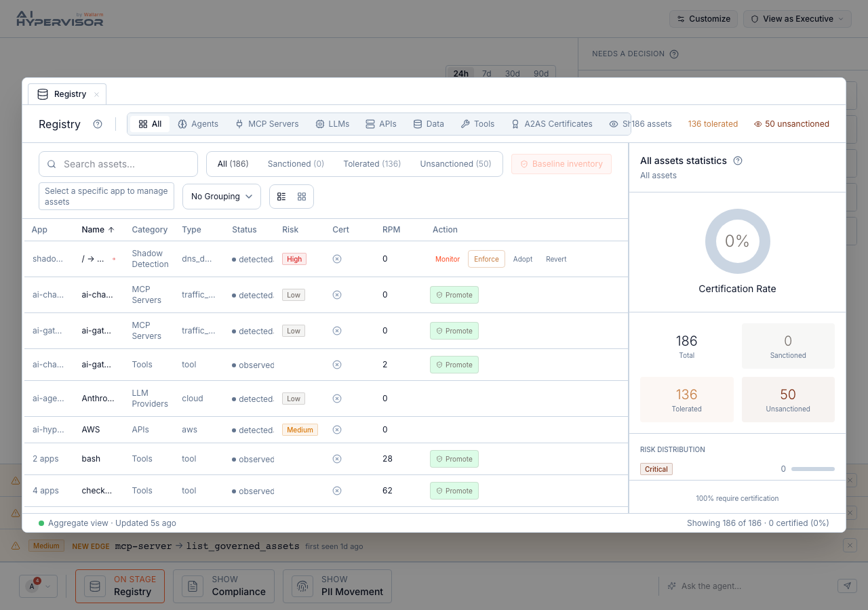868x610 pixels.
Task: Select the 24h time range
Action: click(x=461, y=73)
